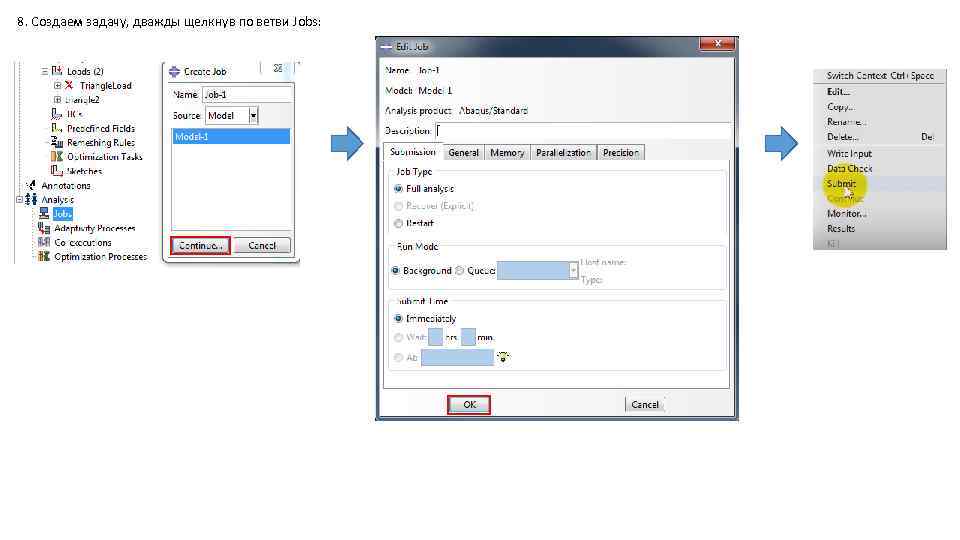The width and height of the screenshot is (960, 540).
Task: Choose Rename... in context menu
Action: point(880,122)
